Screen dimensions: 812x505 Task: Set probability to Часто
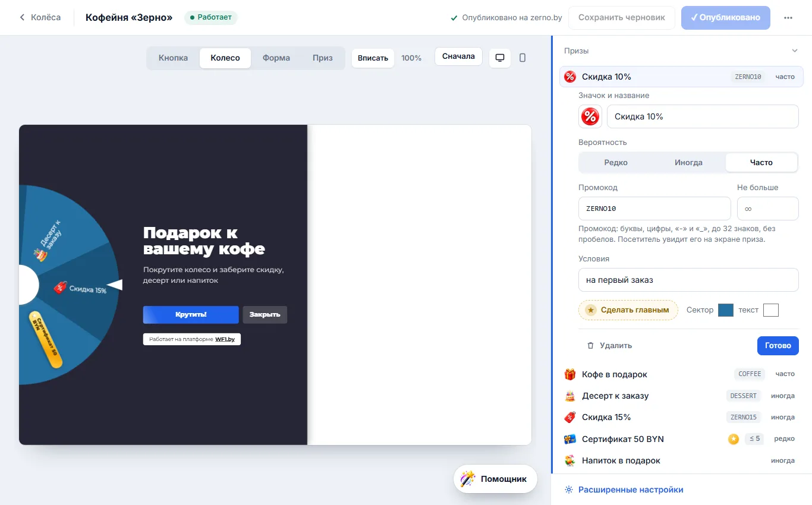(761, 162)
